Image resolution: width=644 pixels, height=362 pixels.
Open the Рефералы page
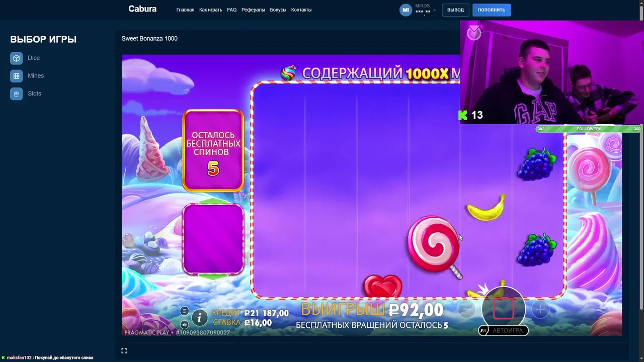pos(253,10)
